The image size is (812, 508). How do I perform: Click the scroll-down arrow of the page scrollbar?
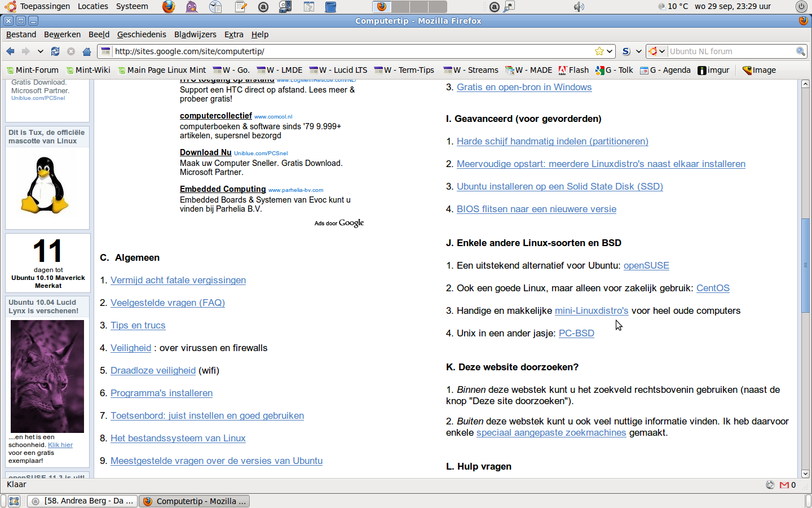click(805, 474)
